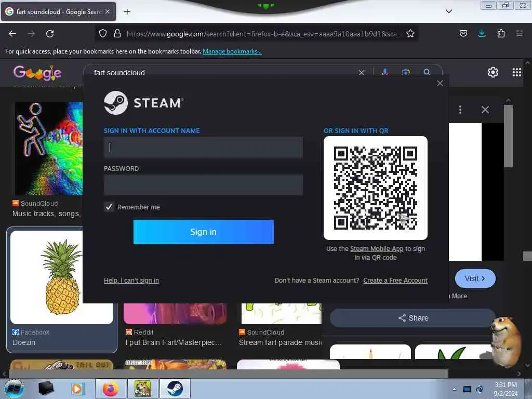Click the hamster desktop mascot

tap(506, 341)
